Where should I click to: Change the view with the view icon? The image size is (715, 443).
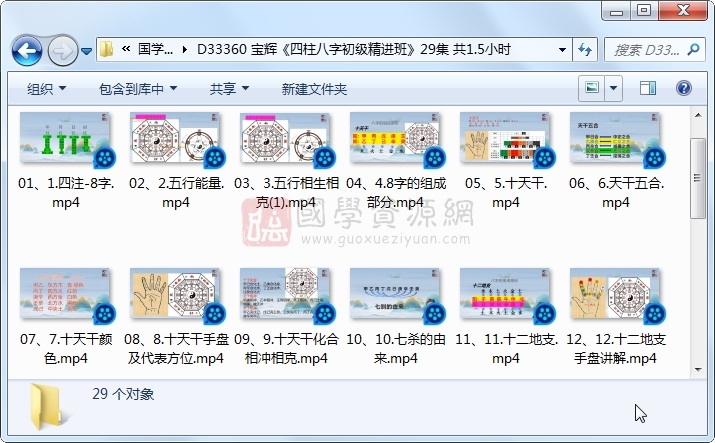[x=592, y=88]
